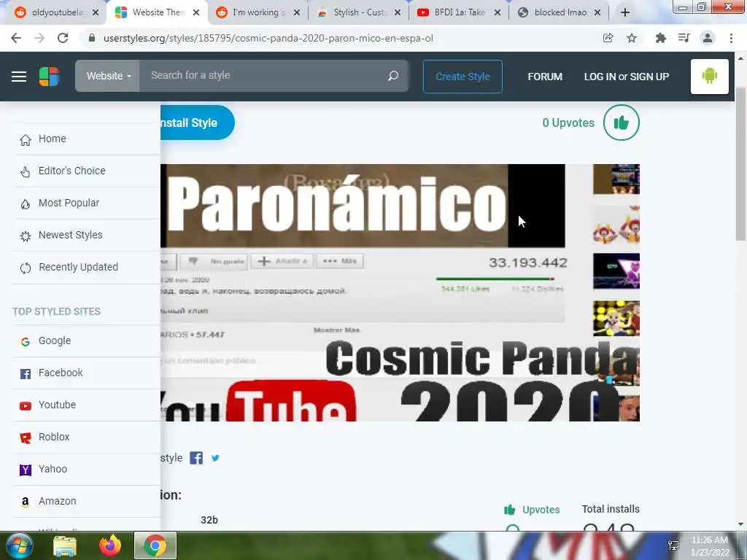
Task: Share style via the Facebook icon
Action: click(196, 458)
